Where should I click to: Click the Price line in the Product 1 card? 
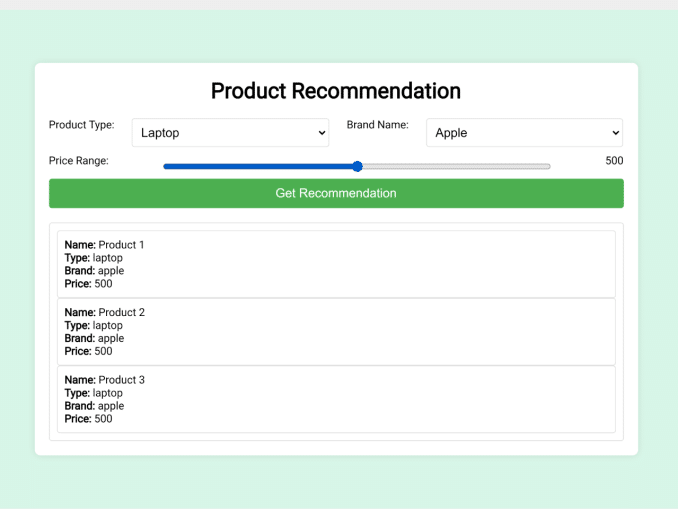coord(89,284)
